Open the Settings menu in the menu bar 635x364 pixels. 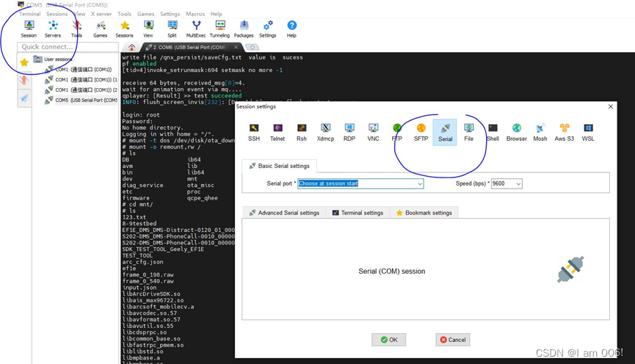point(170,14)
